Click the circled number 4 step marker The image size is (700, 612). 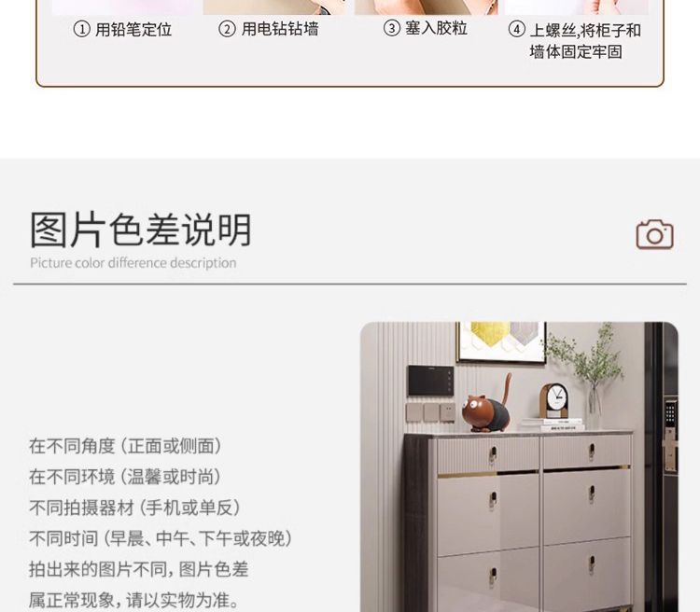516,30
